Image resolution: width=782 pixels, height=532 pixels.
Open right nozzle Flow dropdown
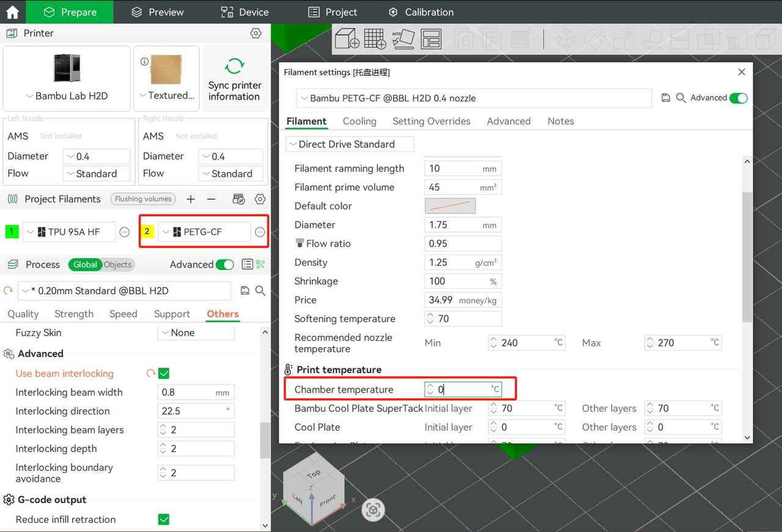point(232,173)
